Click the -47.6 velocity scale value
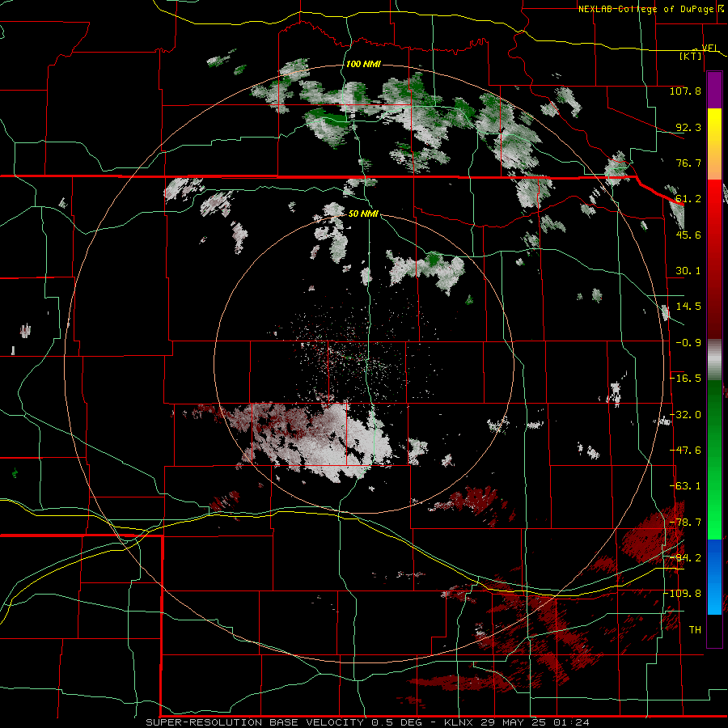This screenshot has width=728, height=728. (x=685, y=451)
